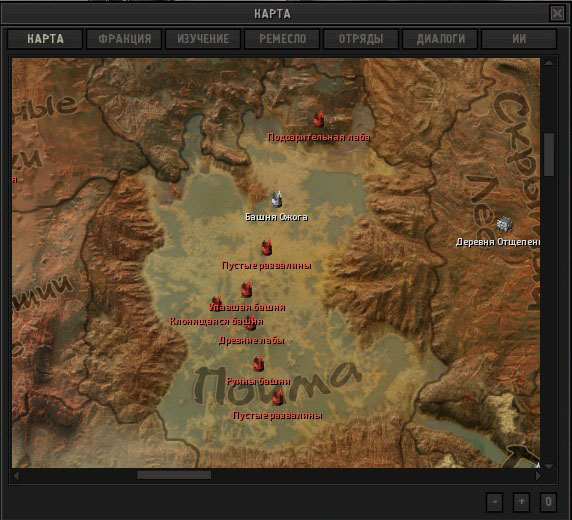572x520 pixels.
Task: Click the Деревня Отщепенцев village icon
Action: point(505,224)
